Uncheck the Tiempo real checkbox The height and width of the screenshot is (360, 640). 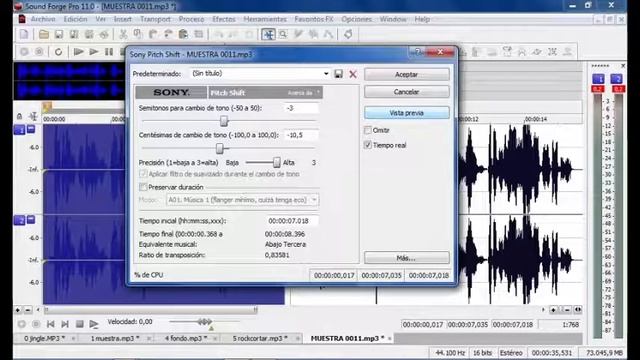tap(368, 145)
